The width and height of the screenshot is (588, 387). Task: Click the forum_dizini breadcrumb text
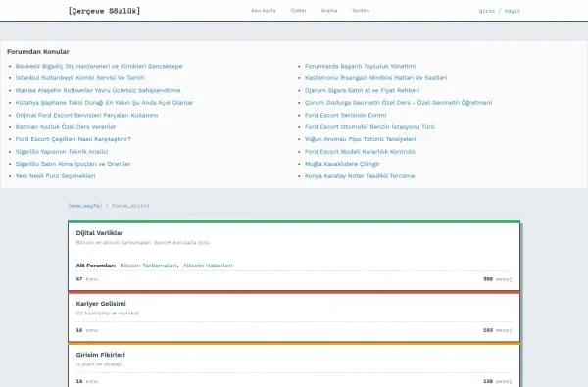[130, 206]
